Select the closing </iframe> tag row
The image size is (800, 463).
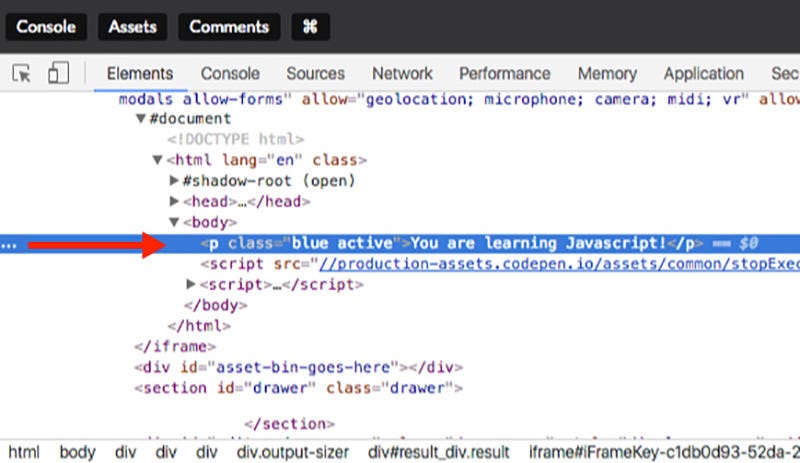(175, 347)
